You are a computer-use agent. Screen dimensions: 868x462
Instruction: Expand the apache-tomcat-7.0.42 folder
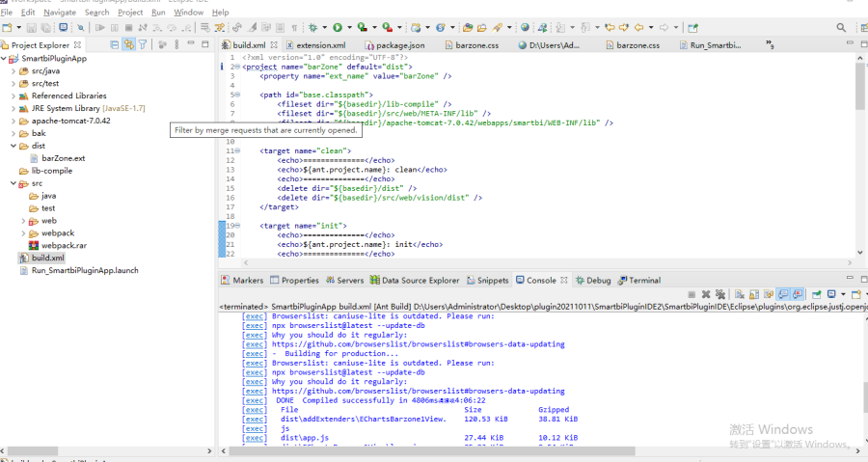14,121
